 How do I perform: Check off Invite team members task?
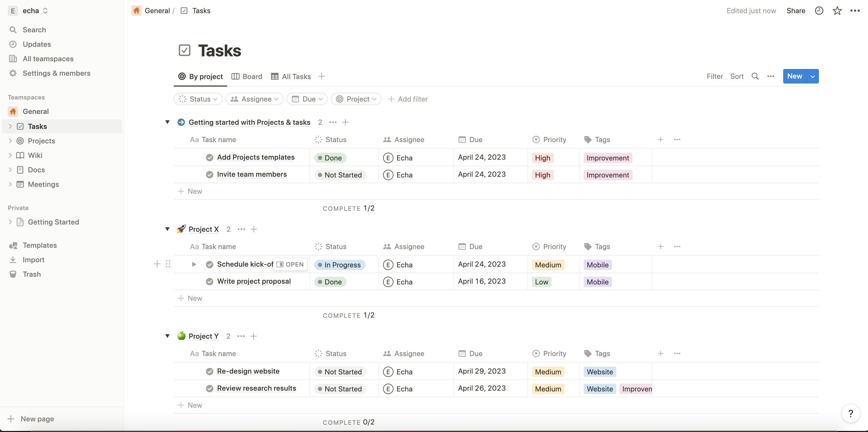(x=209, y=174)
